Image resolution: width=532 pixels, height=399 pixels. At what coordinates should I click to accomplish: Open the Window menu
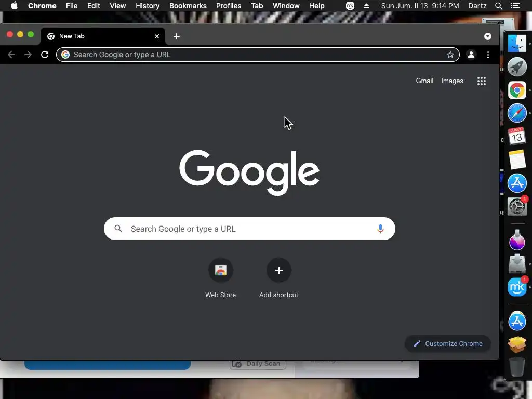pyautogui.click(x=286, y=6)
